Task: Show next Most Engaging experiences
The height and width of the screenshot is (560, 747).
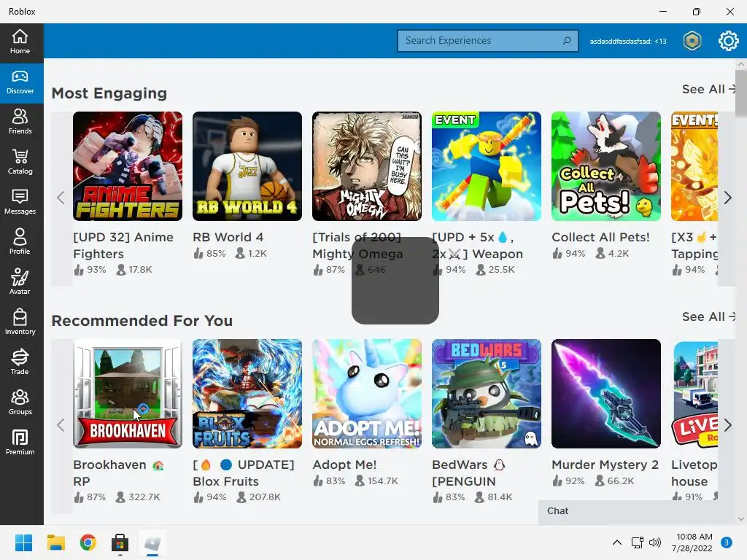Action: point(727,198)
